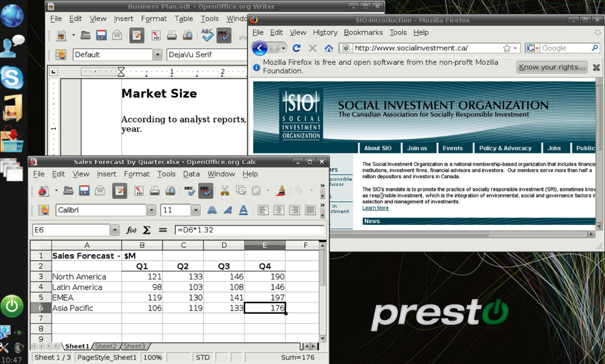
Task: Reload page with Firefox refresh icon
Action: [297, 48]
